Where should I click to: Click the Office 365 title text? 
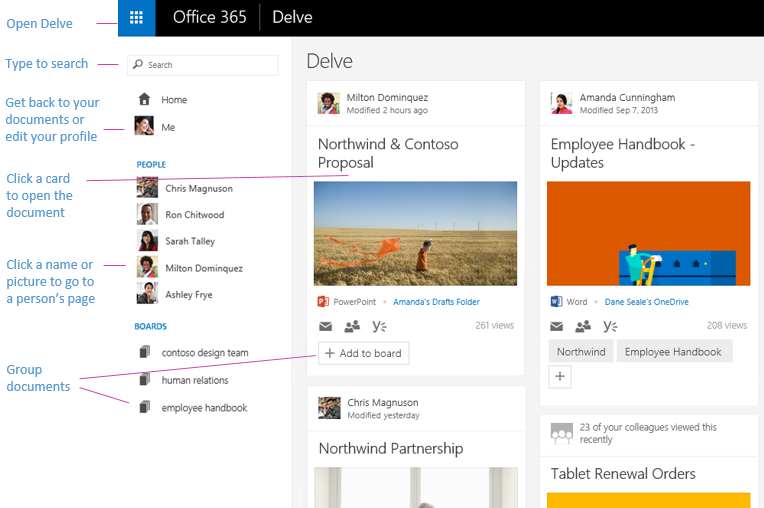coord(210,18)
